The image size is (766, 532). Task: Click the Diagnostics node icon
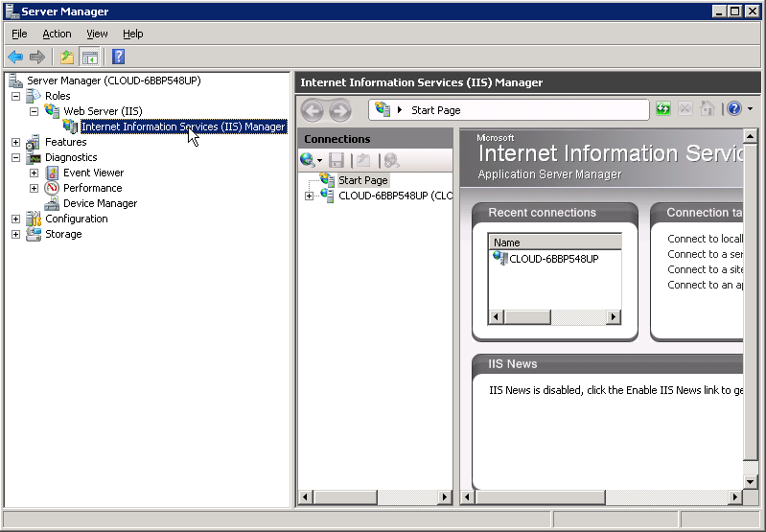coord(34,157)
